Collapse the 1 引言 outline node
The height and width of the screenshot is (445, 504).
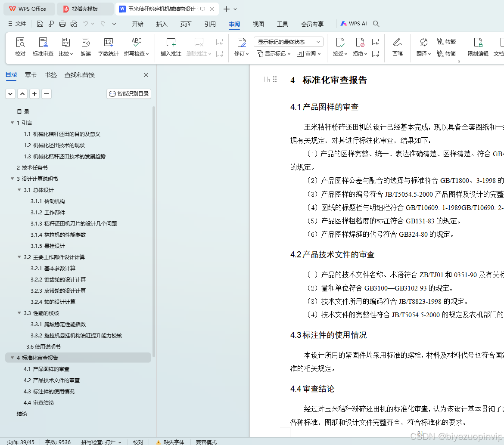click(12, 123)
